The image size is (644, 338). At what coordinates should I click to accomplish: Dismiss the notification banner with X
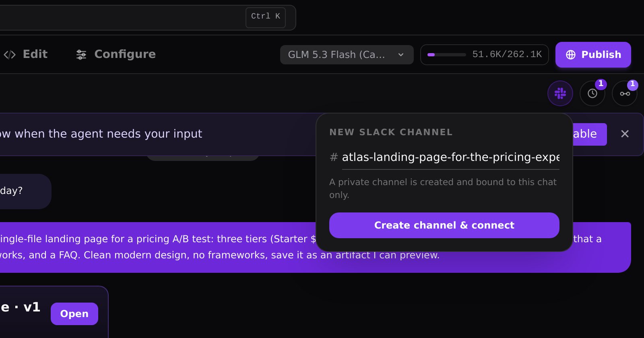click(x=625, y=134)
